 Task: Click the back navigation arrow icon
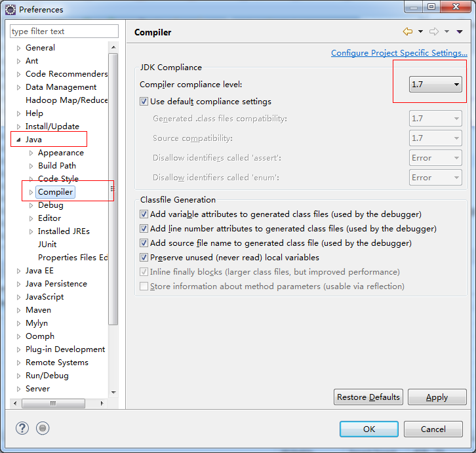[x=408, y=31]
